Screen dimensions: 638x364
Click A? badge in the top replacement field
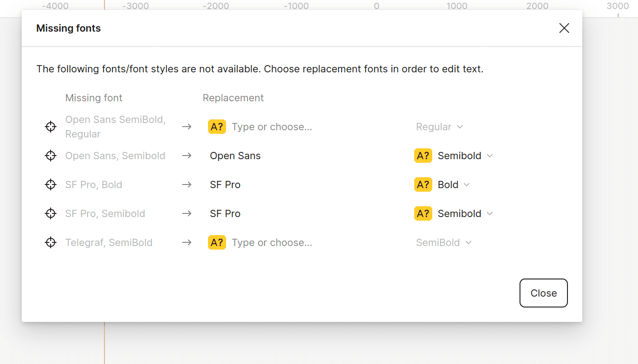click(217, 127)
